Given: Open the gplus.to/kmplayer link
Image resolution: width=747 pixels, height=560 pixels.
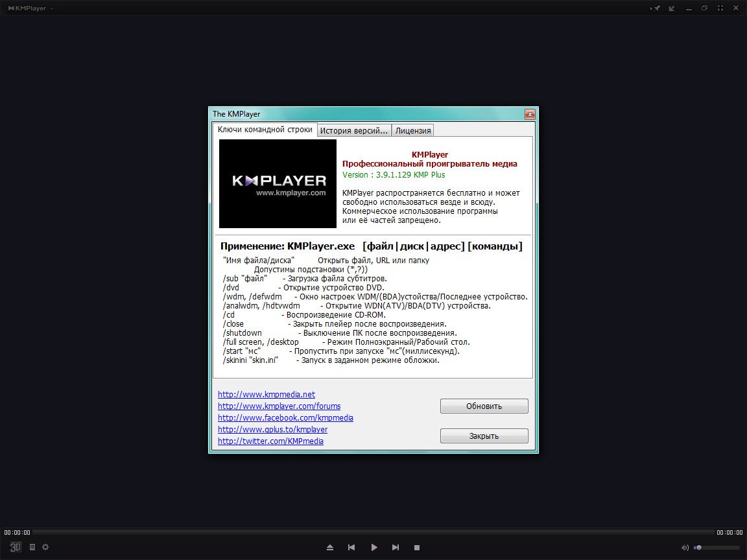Looking at the screenshot, I should (x=272, y=430).
